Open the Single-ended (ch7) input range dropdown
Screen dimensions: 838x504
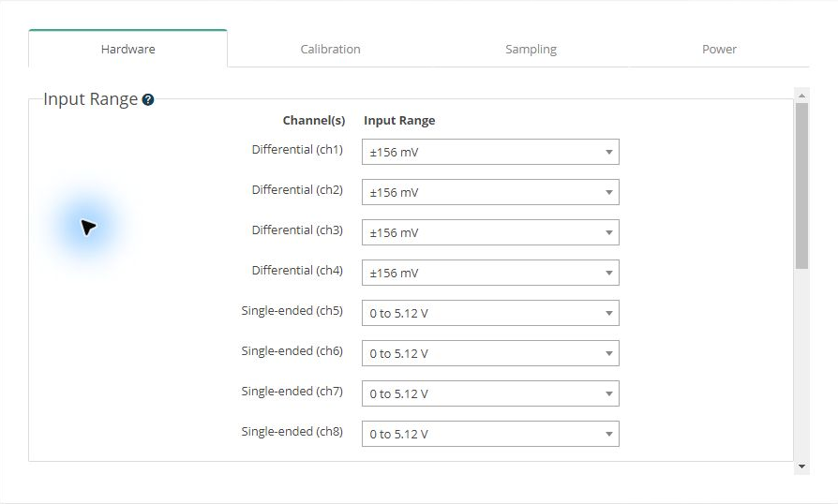[x=490, y=393]
